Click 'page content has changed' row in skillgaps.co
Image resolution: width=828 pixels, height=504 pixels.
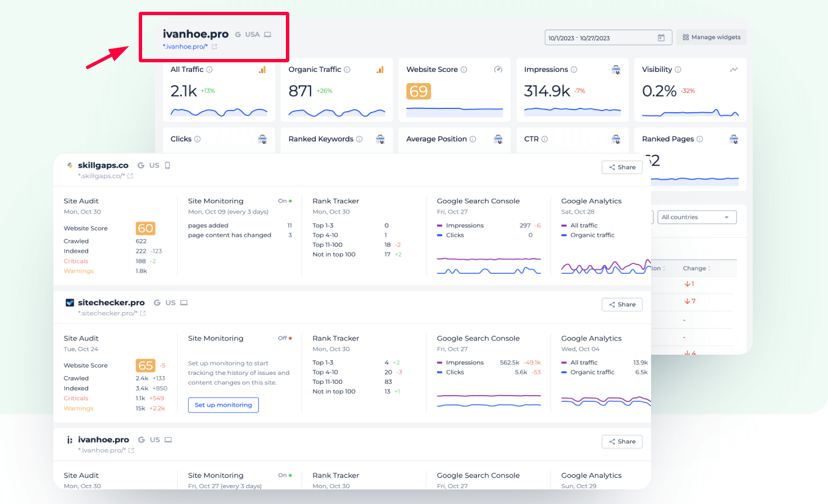coord(240,235)
